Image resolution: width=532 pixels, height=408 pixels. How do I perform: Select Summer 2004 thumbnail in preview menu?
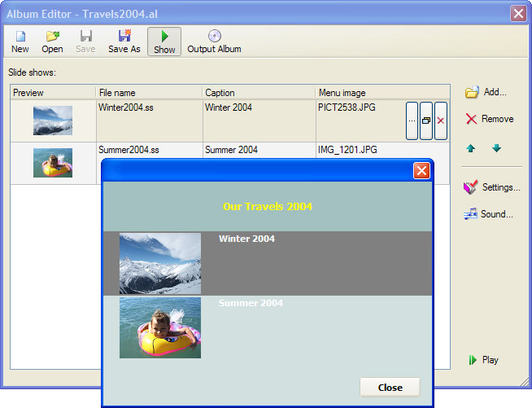(160, 327)
